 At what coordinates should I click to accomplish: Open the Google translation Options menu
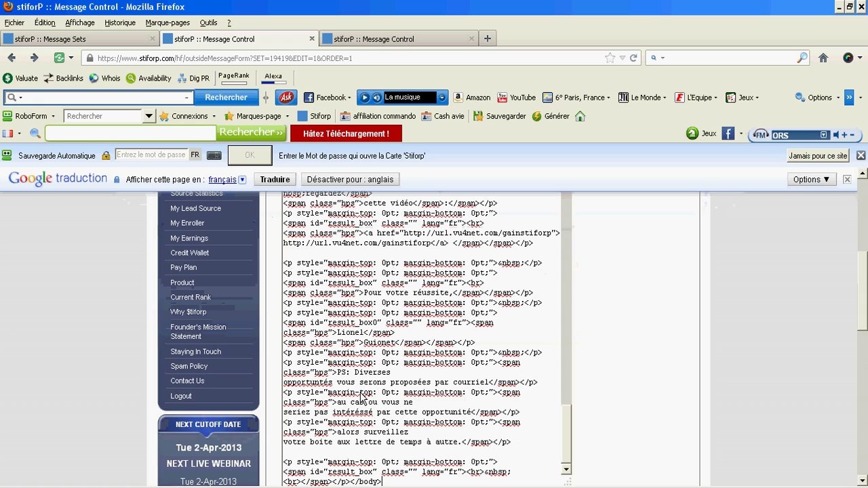pos(811,180)
